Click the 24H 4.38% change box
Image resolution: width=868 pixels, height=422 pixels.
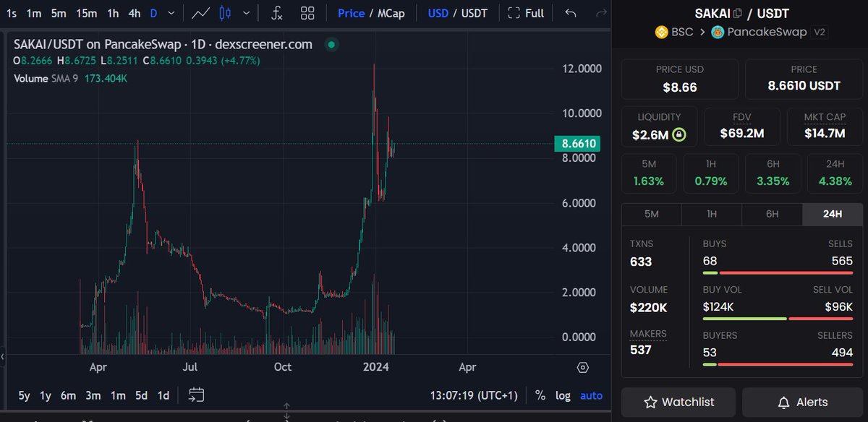835,173
